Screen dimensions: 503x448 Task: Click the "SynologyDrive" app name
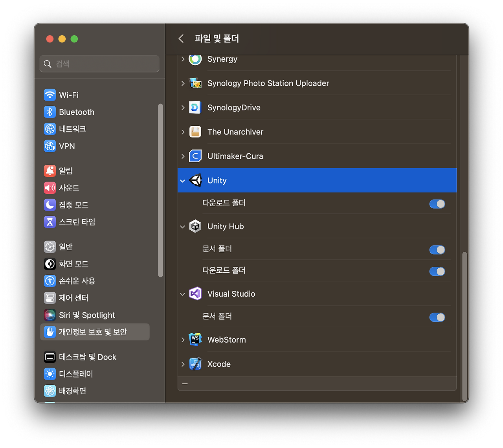coord(234,108)
